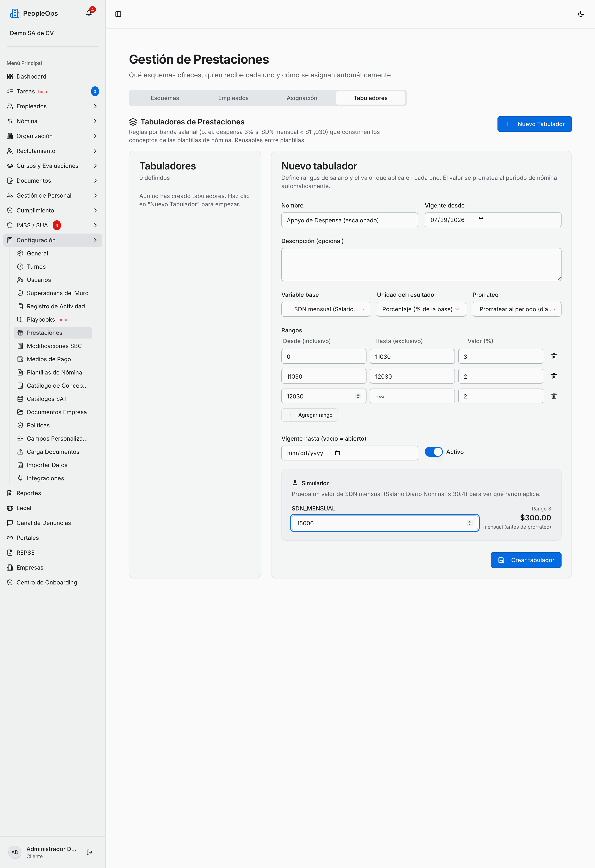This screenshot has height=868, width=595.
Task: Expand Gestión de Personal menu
Action: [53, 196]
